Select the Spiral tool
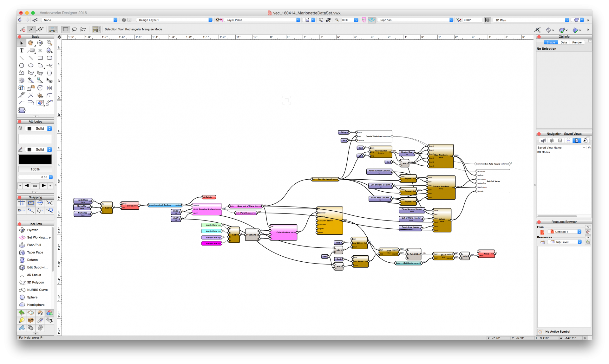This screenshot has height=364, width=609. tap(21, 80)
